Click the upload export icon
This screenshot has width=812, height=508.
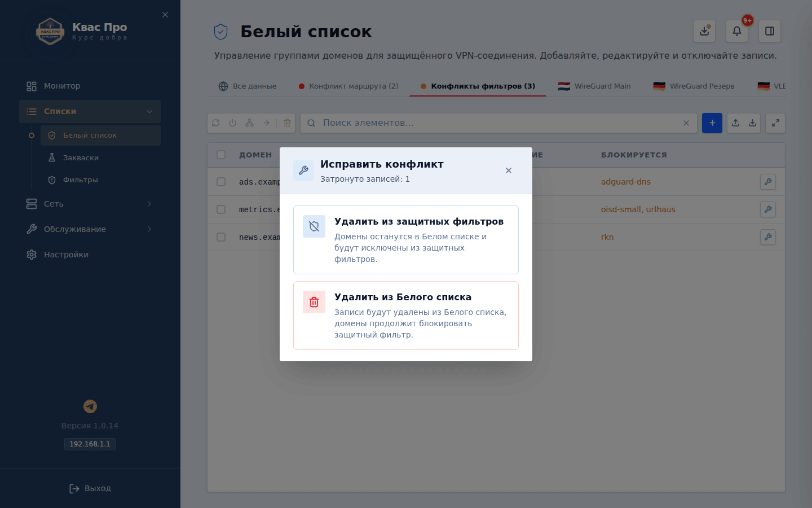coord(736,123)
